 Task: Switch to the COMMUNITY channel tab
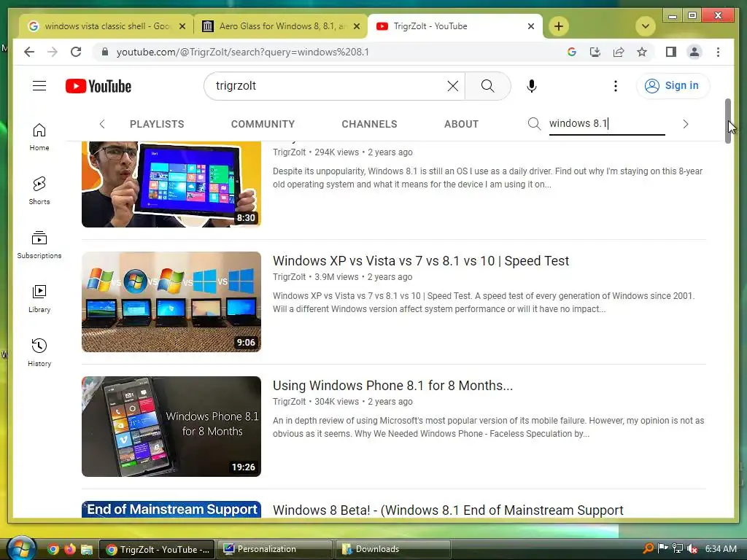coord(263,124)
